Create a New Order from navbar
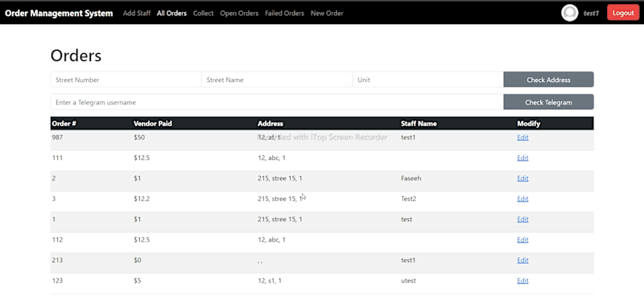 point(327,13)
